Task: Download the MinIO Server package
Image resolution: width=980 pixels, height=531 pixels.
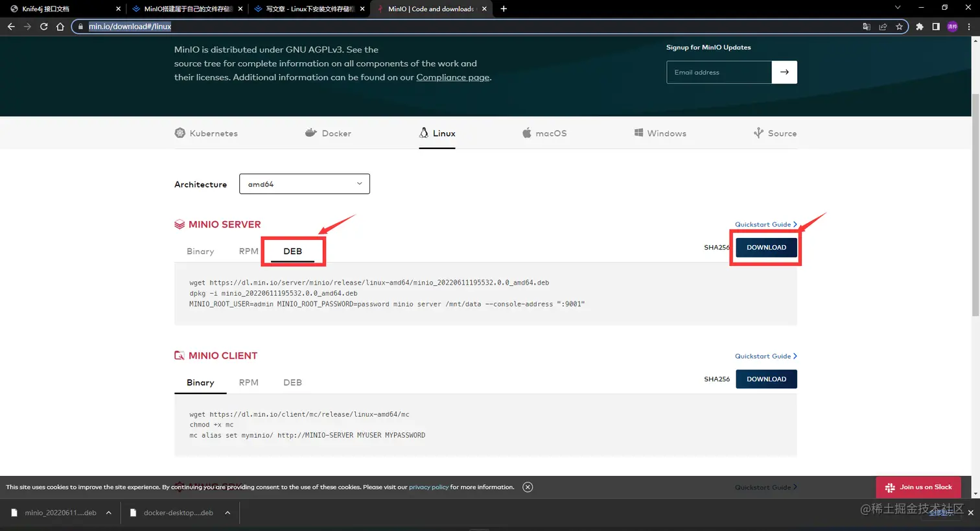Action: (x=766, y=247)
